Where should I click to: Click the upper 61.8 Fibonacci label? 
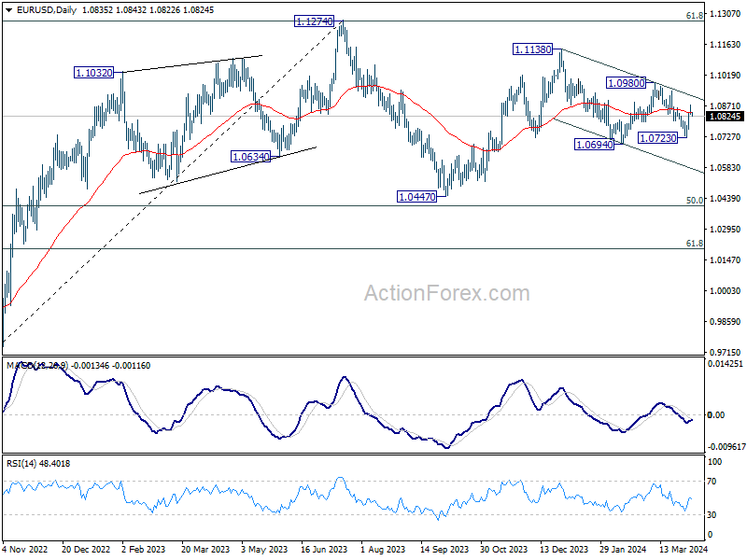coord(695,16)
